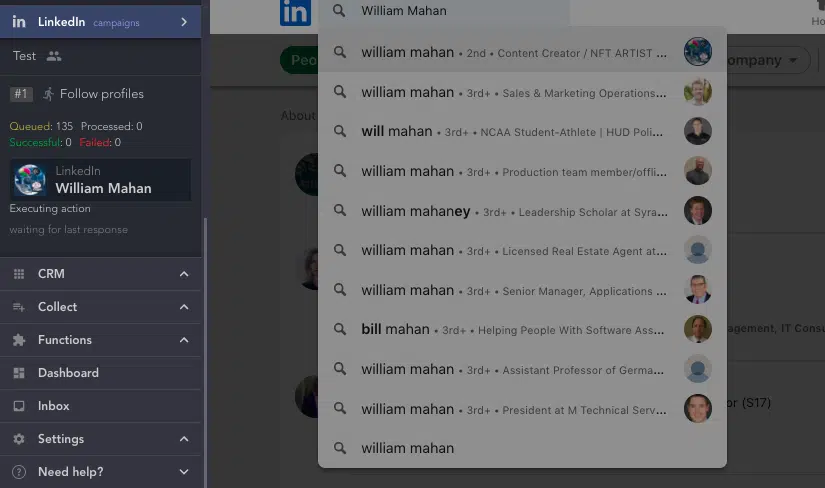The width and height of the screenshot is (825, 488).
Task: Collapse the CRM section chevron
Action: [184, 274]
